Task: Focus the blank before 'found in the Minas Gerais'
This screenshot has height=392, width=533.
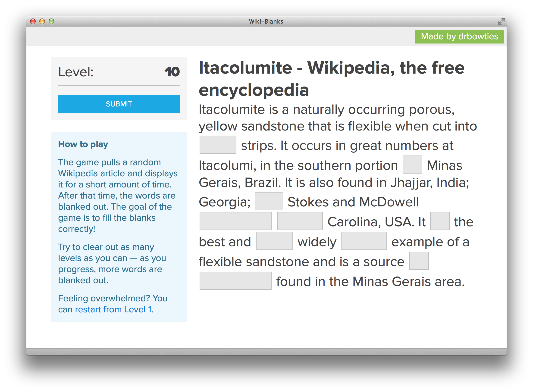Action: coord(235,281)
